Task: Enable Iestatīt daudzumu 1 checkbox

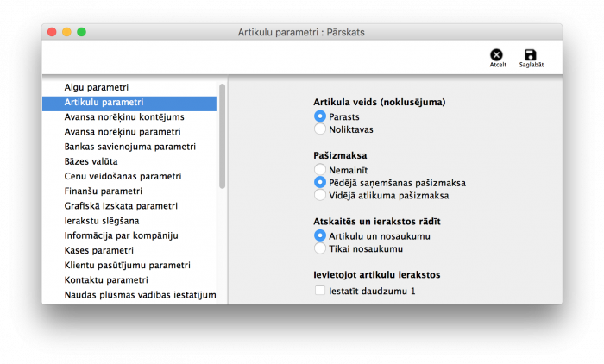Action: point(320,292)
